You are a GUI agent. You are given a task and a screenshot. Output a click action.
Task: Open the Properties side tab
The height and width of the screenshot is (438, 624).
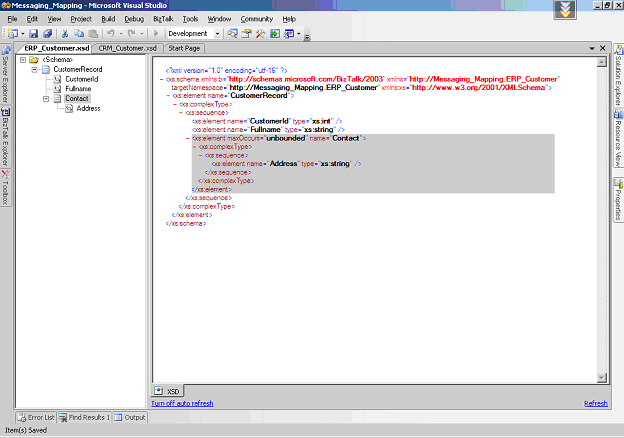[x=618, y=200]
